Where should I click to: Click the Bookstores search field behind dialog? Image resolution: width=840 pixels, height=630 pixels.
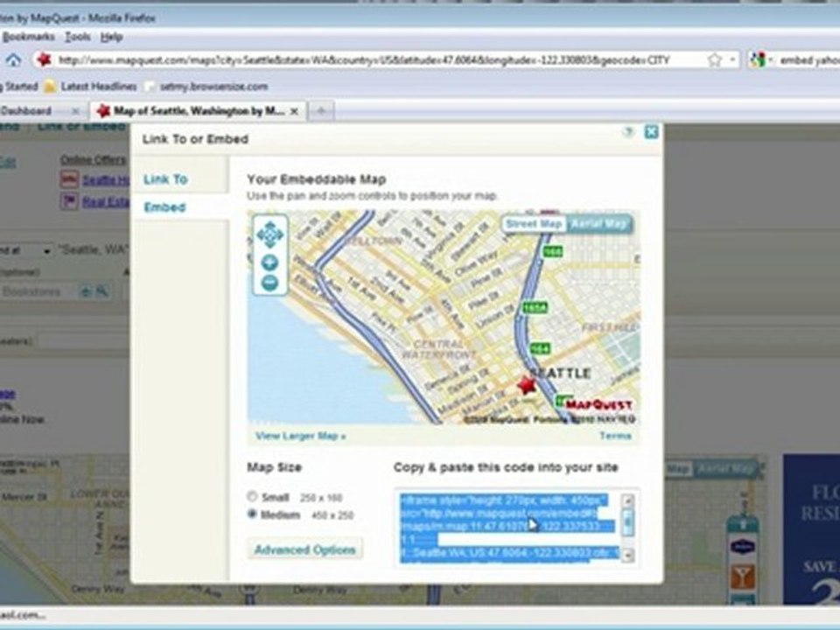(38, 291)
